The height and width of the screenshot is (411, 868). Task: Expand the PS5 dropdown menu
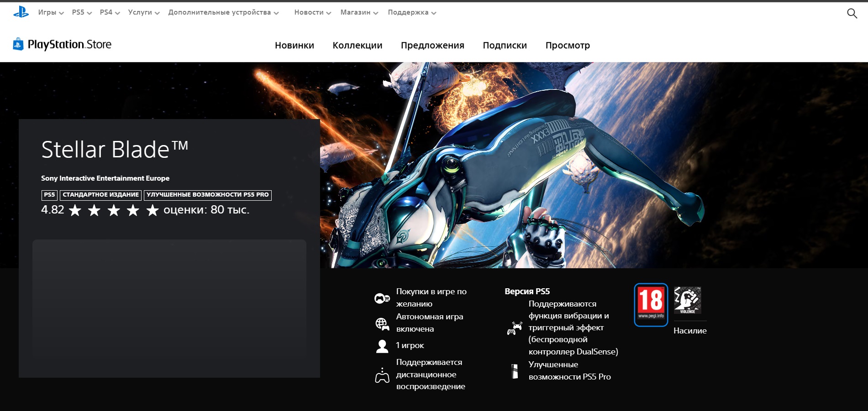[82, 12]
